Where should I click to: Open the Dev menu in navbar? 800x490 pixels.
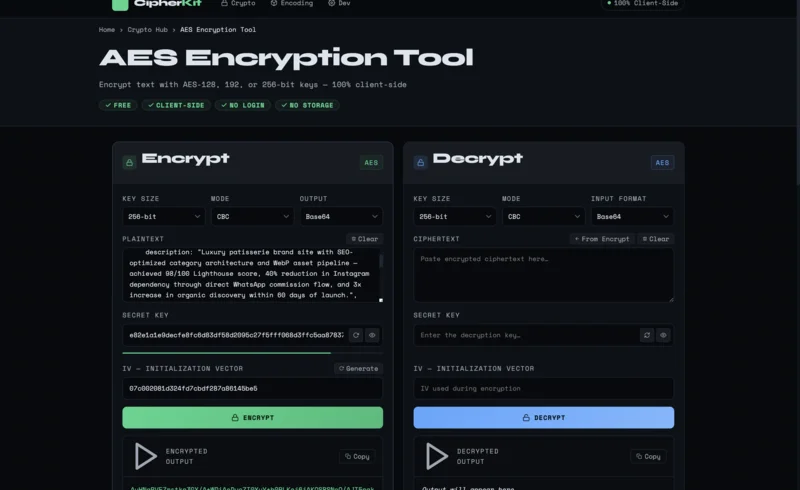tap(339, 4)
